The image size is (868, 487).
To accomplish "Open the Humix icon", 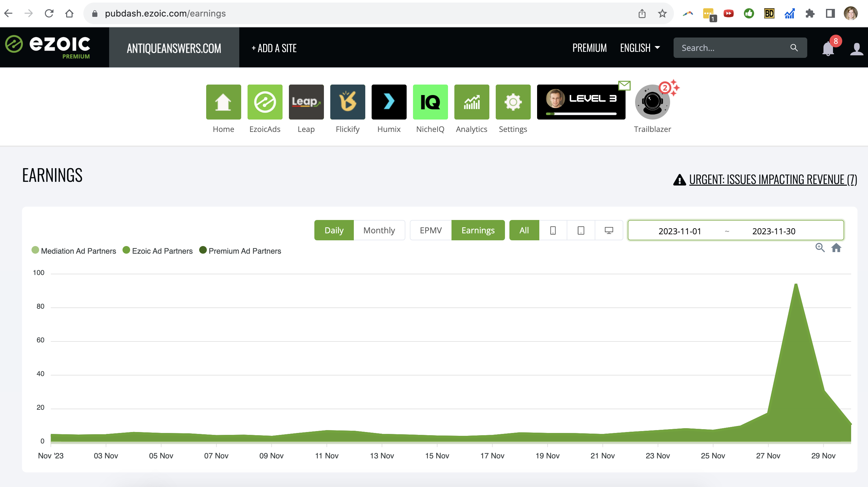I will pyautogui.click(x=389, y=102).
